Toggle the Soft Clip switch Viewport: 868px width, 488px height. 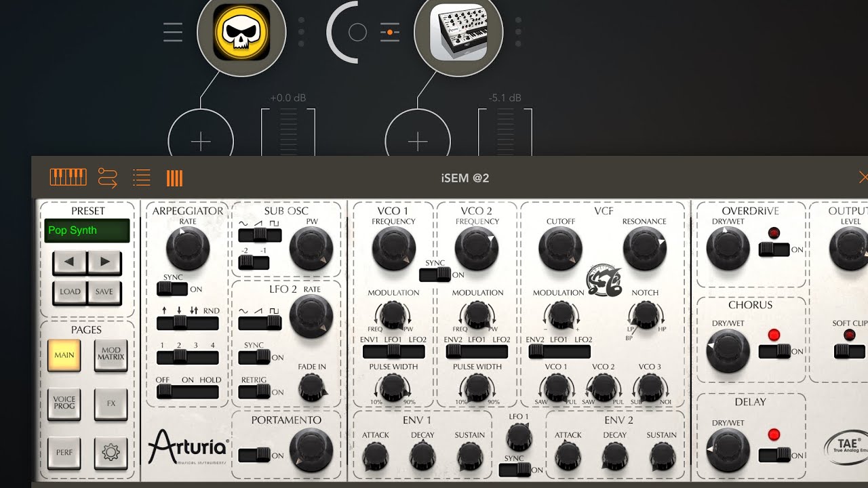tap(849, 350)
